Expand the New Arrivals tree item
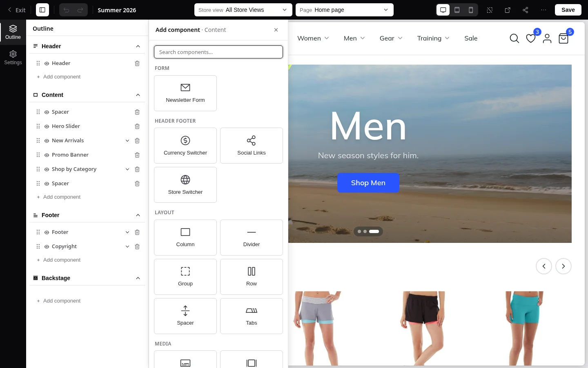The height and width of the screenshot is (368, 588). tap(127, 141)
